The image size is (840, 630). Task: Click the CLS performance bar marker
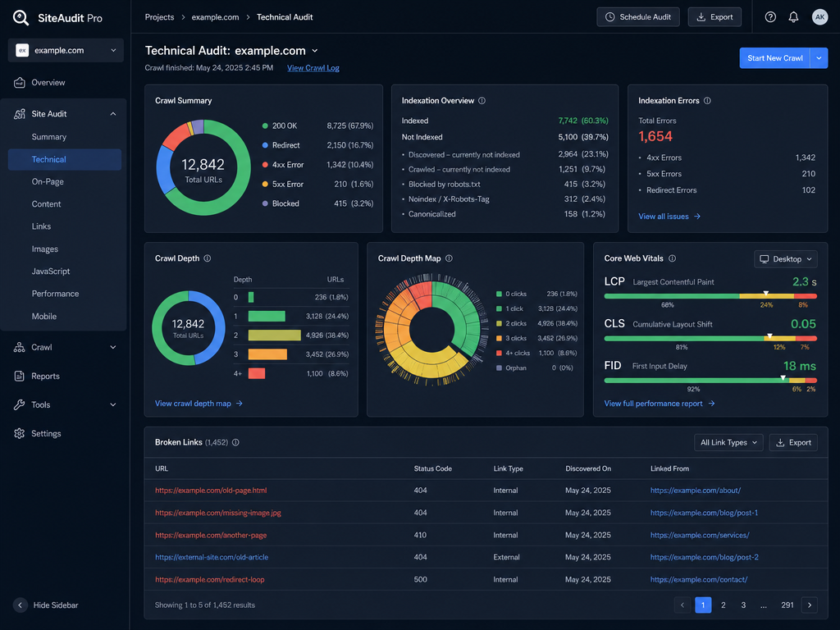pos(769,336)
